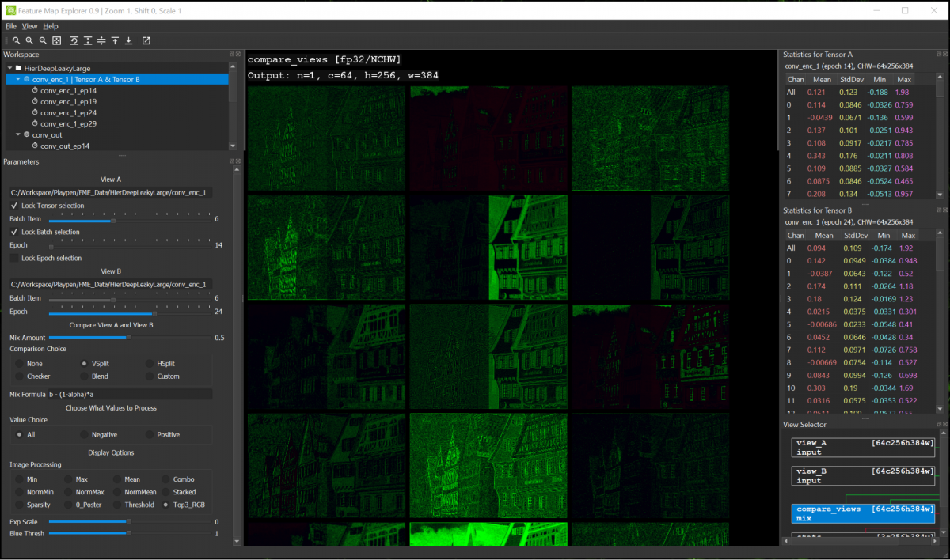Screen dimensions: 950x560
Task: Select the Stacked image processing option
Action: (x=166, y=492)
